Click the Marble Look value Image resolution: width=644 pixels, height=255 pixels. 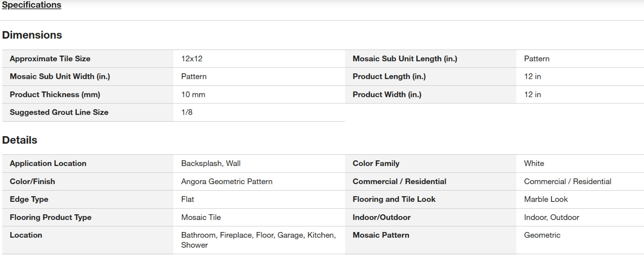(x=546, y=199)
